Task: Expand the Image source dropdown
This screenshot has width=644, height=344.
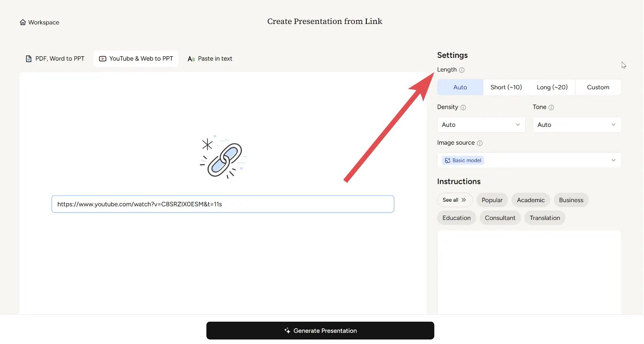Action: click(529, 160)
